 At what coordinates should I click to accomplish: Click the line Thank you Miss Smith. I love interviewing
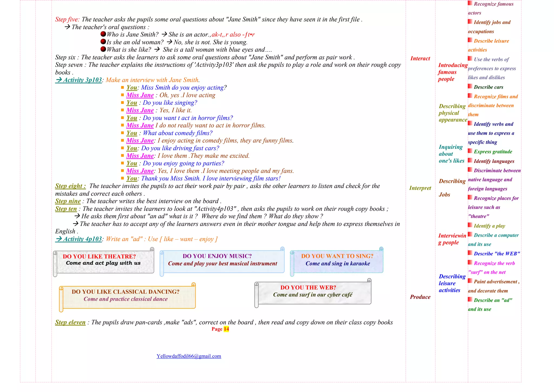[x=211, y=179]
